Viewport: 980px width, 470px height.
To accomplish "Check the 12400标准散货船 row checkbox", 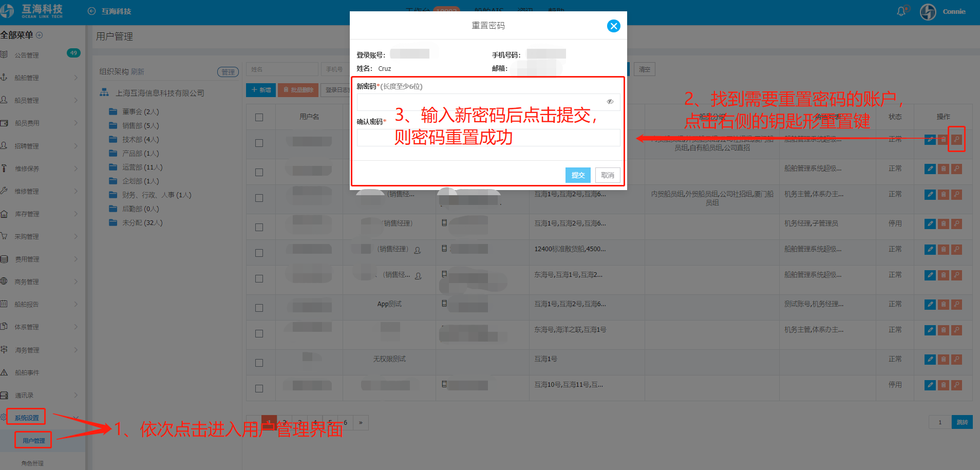I will [259, 253].
